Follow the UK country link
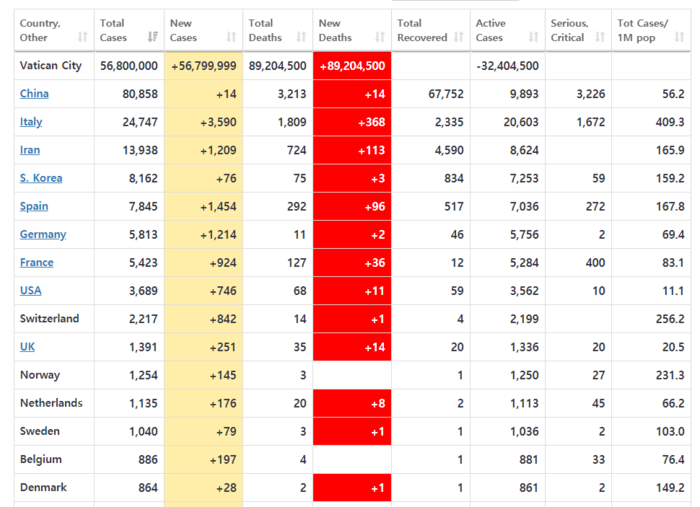Screen dimensions: 700x507 (27, 346)
